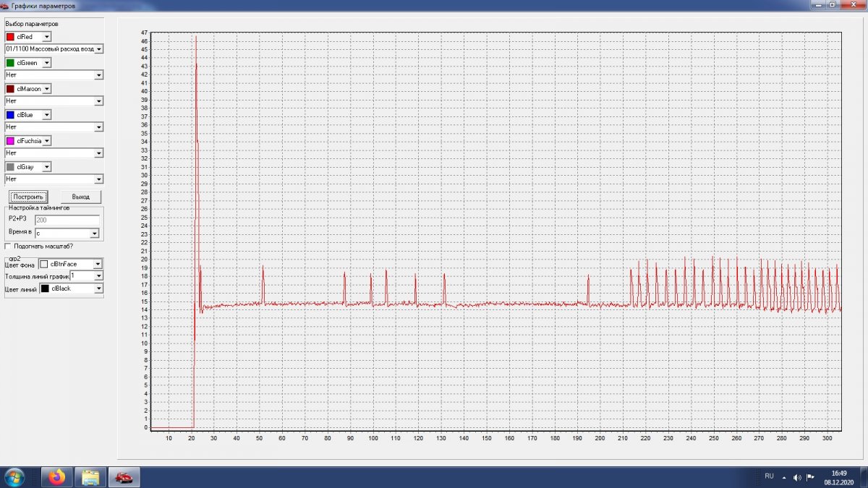Open the file explorer taskbar icon
868x488 pixels.
click(x=90, y=477)
